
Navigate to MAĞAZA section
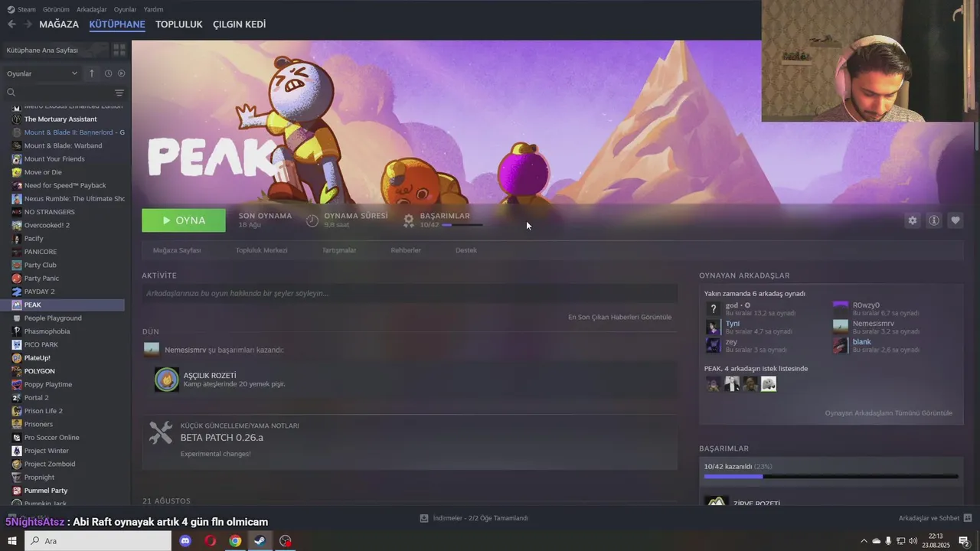(x=59, y=24)
